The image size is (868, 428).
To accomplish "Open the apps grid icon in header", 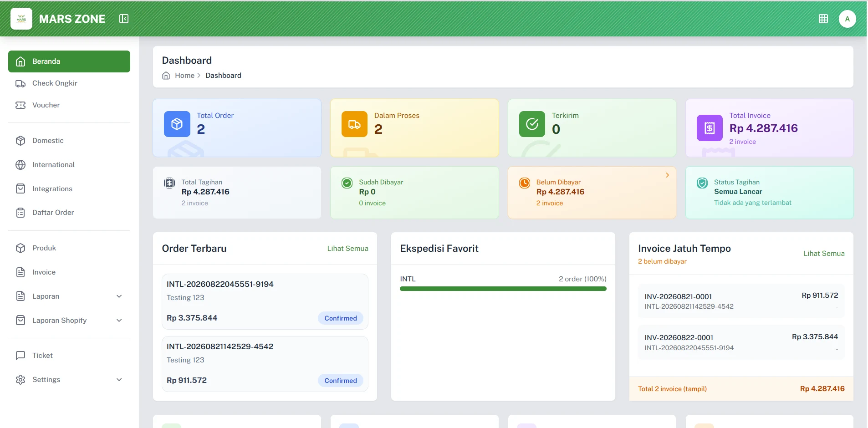I will click(x=823, y=19).
